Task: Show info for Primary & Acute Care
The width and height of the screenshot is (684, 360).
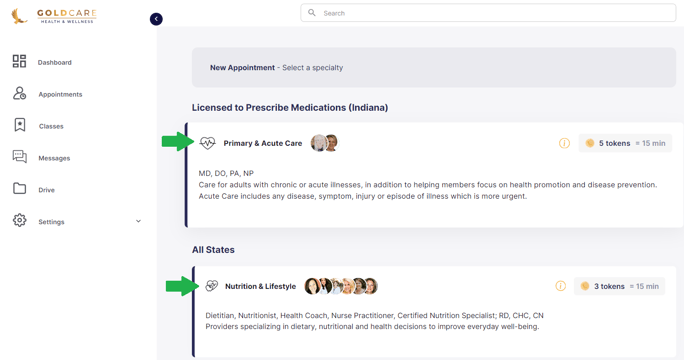Action: [x=564, y=143]
